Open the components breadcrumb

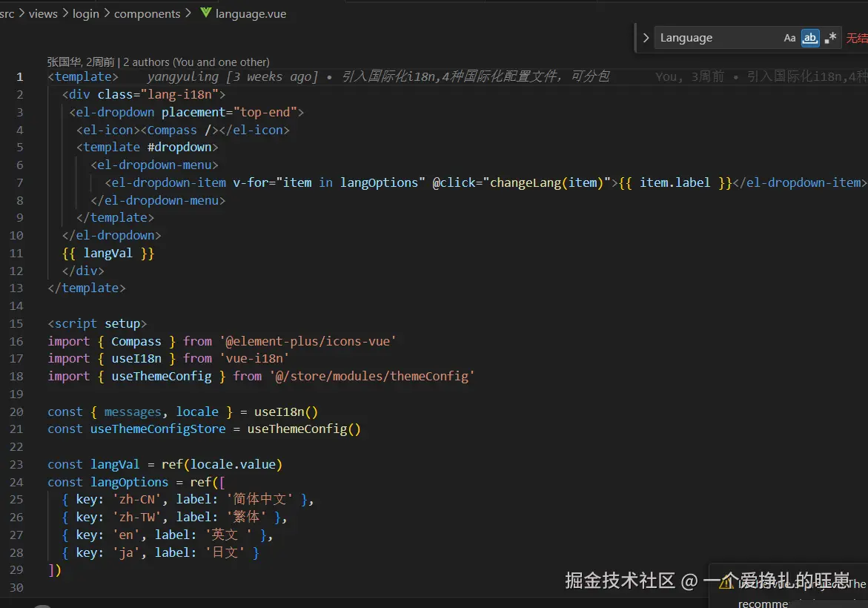click(148, 14)
